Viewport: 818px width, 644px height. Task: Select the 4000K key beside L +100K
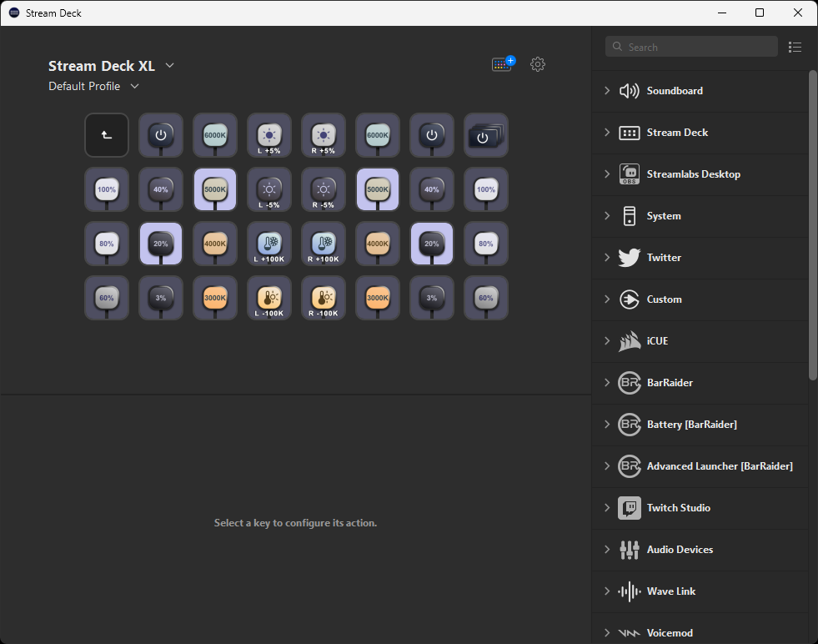[x=215, y=244]
